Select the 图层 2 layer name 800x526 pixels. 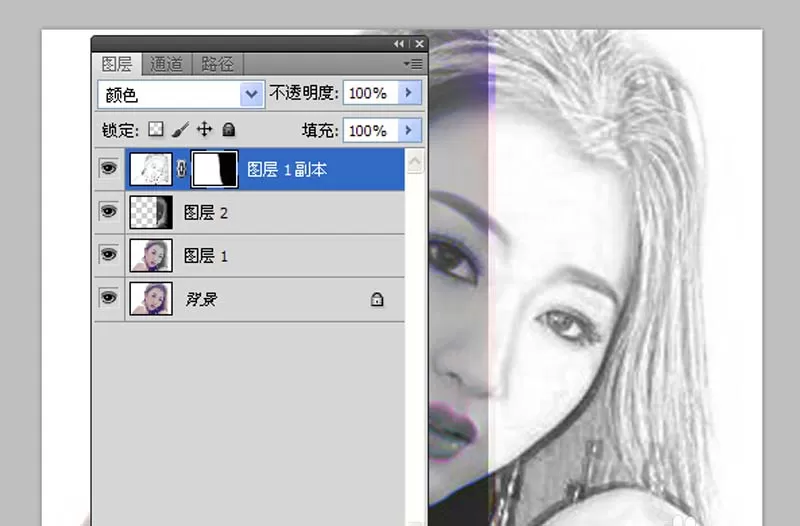206,213
